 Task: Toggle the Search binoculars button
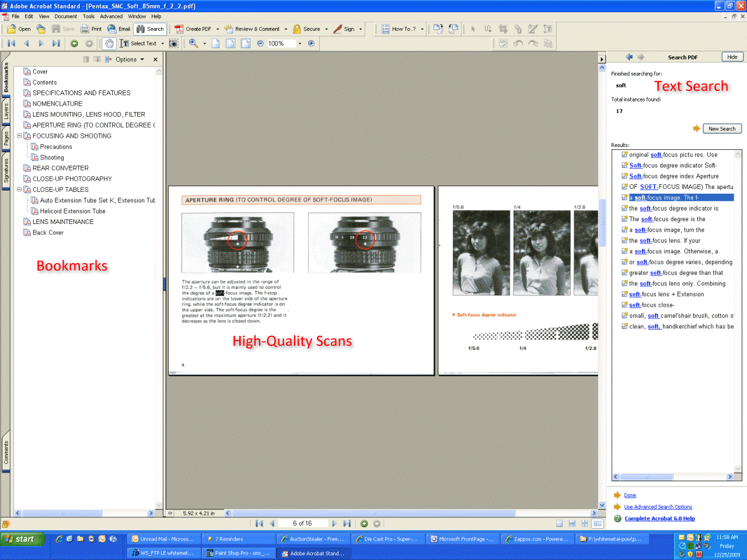150,29
